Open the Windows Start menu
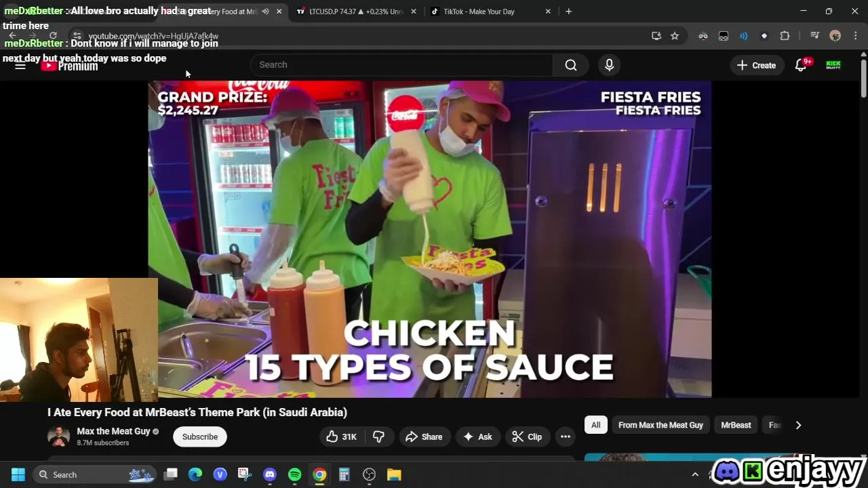The height and width of the screenshot is (488, 868). click(18, 474)
